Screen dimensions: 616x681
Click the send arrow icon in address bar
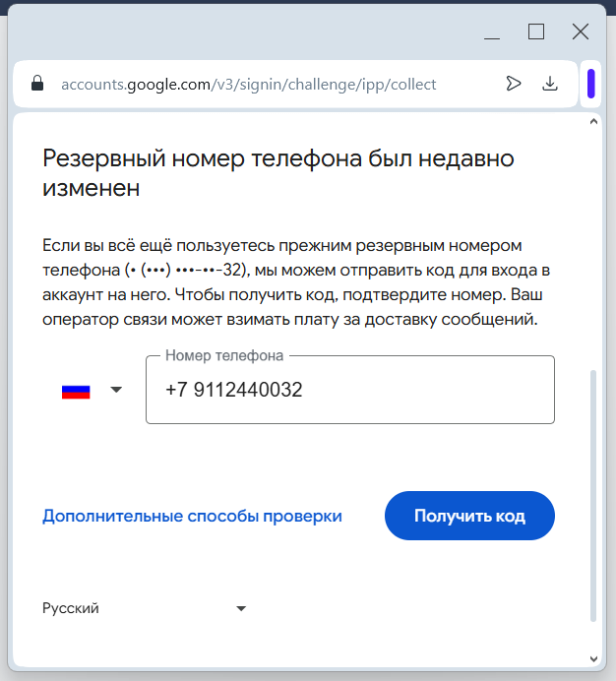pyautogui.click(x=513, y=84)
